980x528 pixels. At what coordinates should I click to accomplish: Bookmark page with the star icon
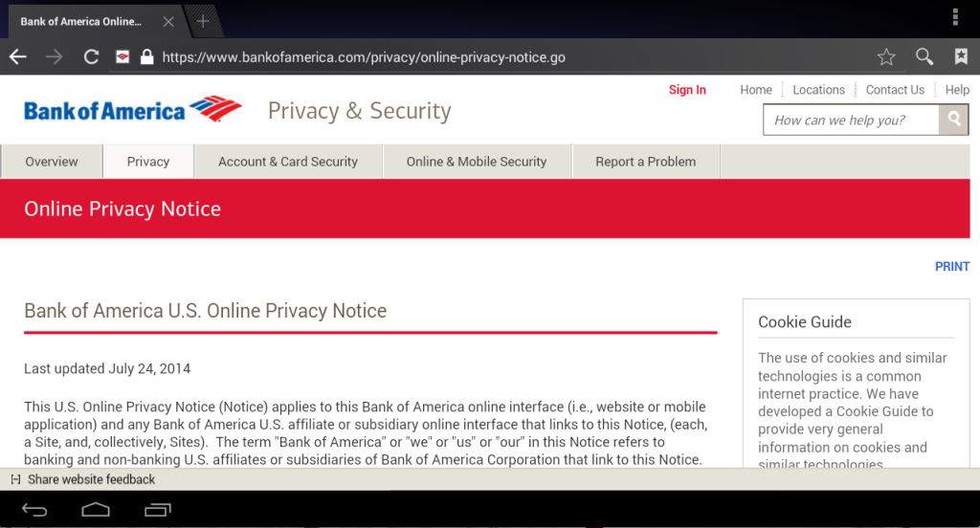(x=886, y=57)
